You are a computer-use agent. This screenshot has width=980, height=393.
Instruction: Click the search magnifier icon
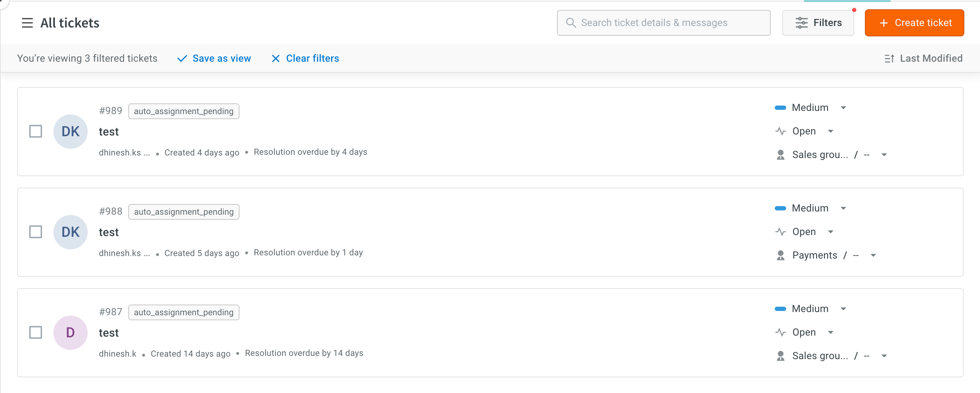tap(571, 23)
